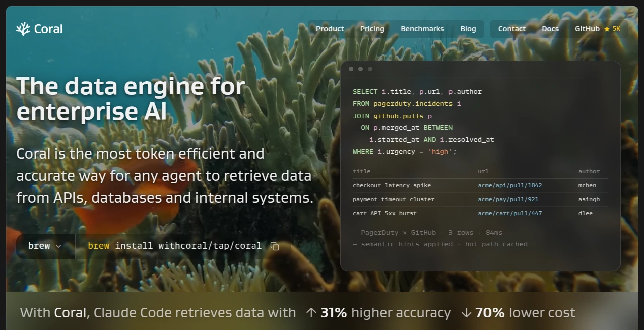644x330 pixels.
Task: Click the 'payment timeout cluster' cell
Action: pos(394,199)
